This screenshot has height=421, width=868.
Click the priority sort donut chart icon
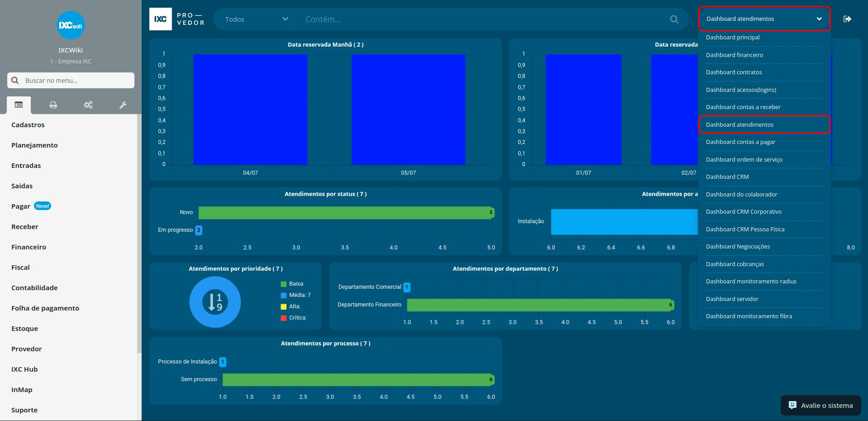tap(215, 302)
